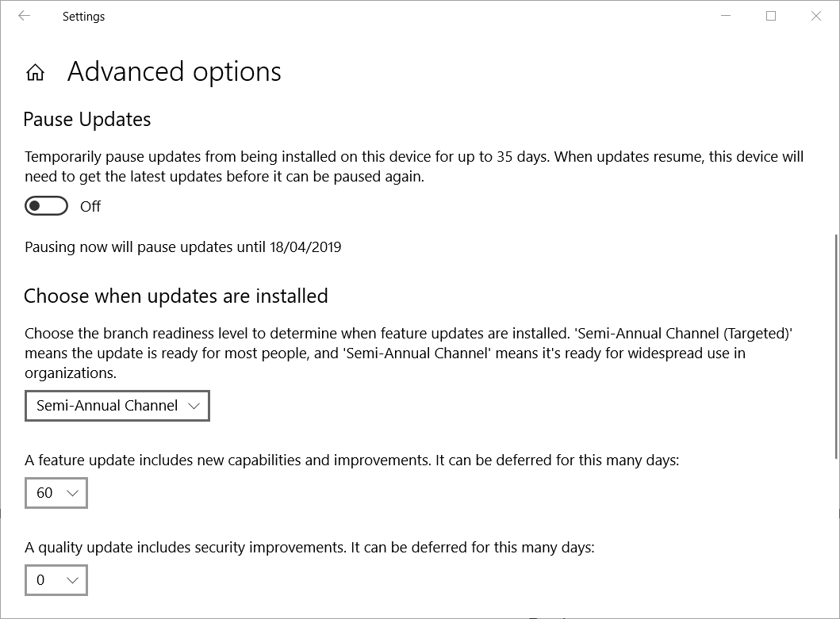Click chevron on the 60 days dropdown
The width and height of the screenshot is (840, 619).
tap(72, 493)
